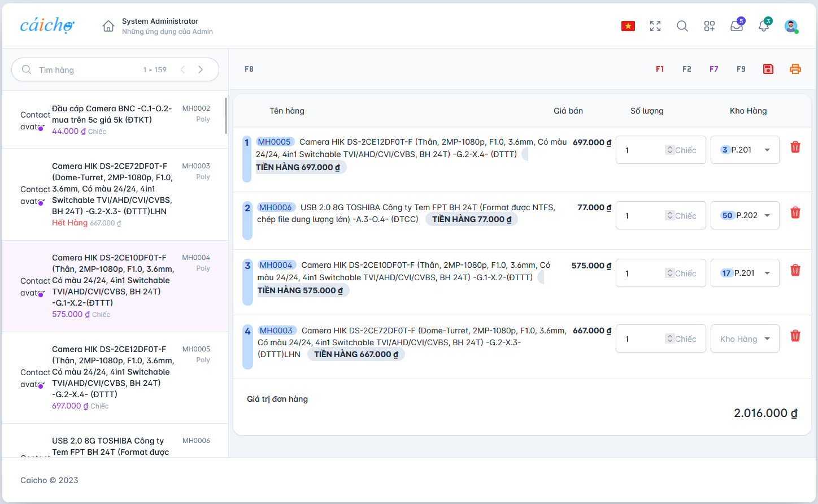Open the notifications bell
The image size is (818, 504).
(764, 26)
